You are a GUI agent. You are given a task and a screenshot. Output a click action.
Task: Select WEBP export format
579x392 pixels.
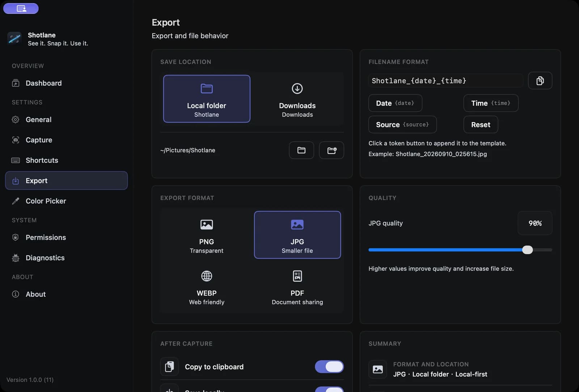[x=207, y=287]
